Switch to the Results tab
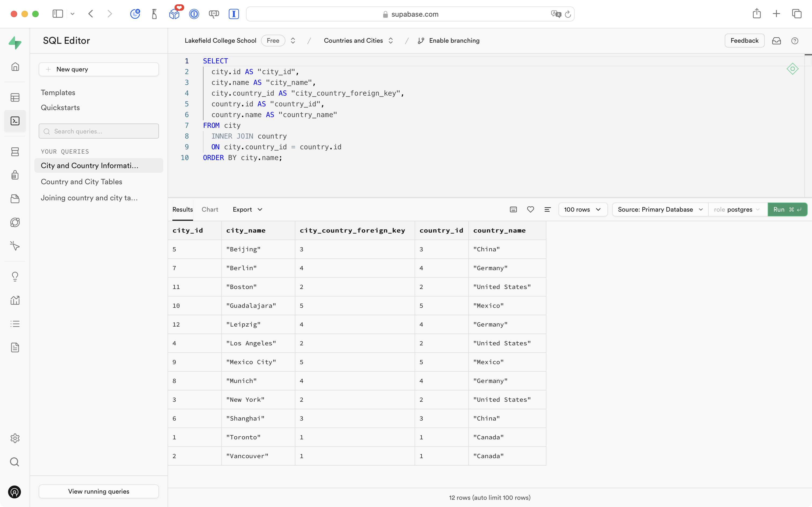The height and width of the screenshot is (507, 812). pos(183,209)
